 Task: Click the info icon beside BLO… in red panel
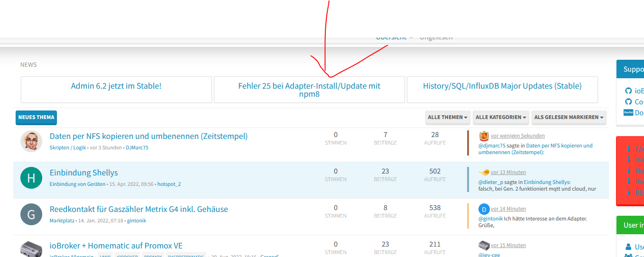628,192
